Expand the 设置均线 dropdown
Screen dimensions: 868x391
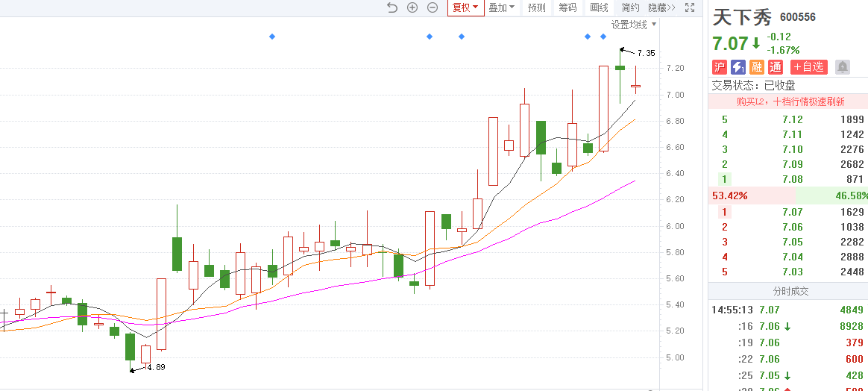pyautogui.click(x=634, y=25)
